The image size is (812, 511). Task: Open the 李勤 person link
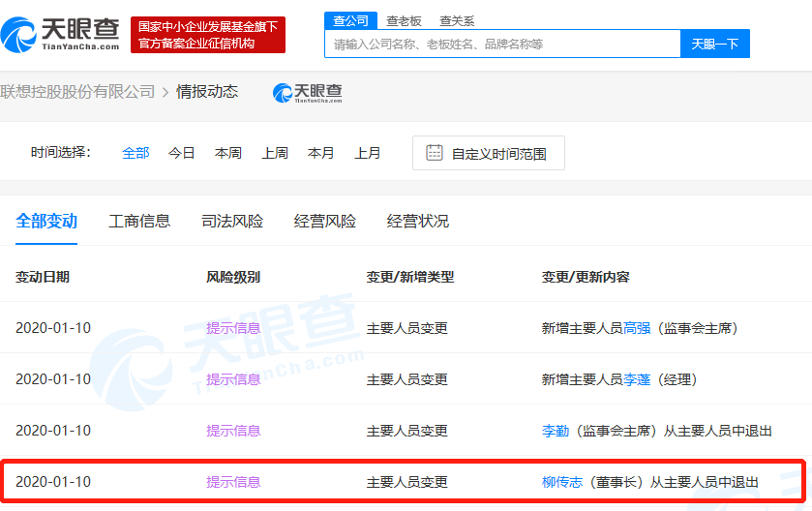(556, 431)
